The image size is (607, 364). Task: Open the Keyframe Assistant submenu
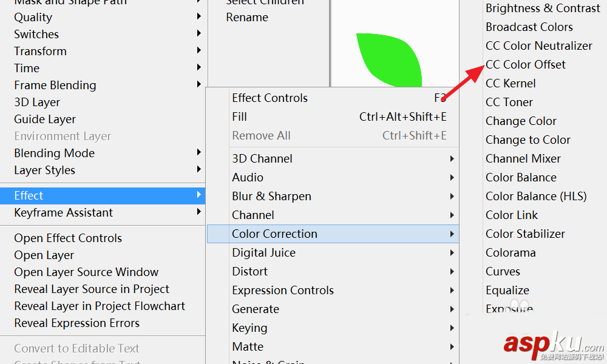(x=63, y=212)
